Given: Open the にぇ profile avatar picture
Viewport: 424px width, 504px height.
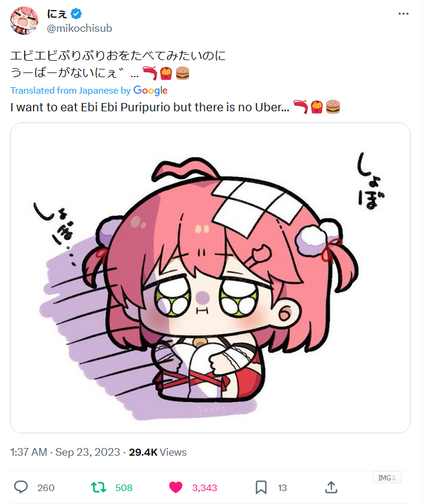Looking at the screenshot, I should click(24, 20).
